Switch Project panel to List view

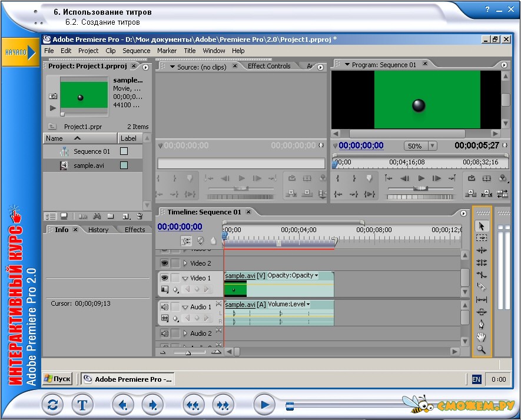click(51, 217)
